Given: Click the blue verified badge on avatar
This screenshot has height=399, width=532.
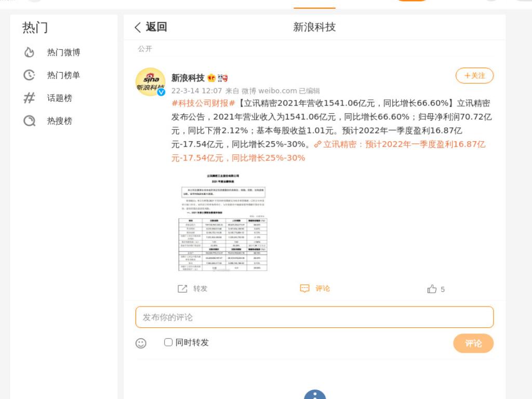Looking at the screenshot, I should pos(161,92).
